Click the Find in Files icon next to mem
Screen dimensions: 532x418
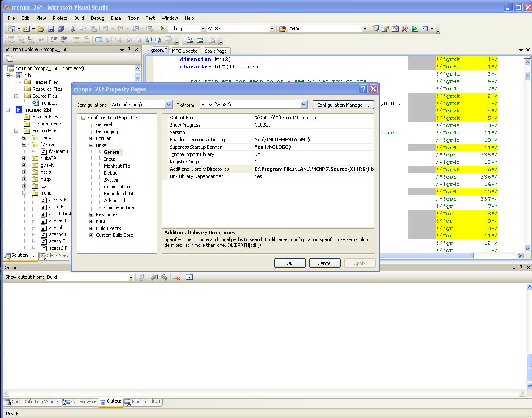point(283,29)
